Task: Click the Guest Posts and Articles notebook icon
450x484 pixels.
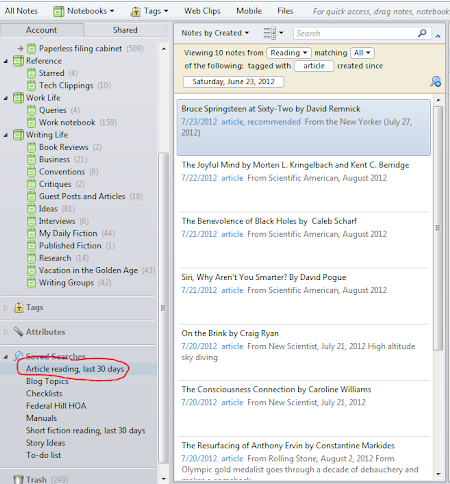Action: click(x=31, y=197)
